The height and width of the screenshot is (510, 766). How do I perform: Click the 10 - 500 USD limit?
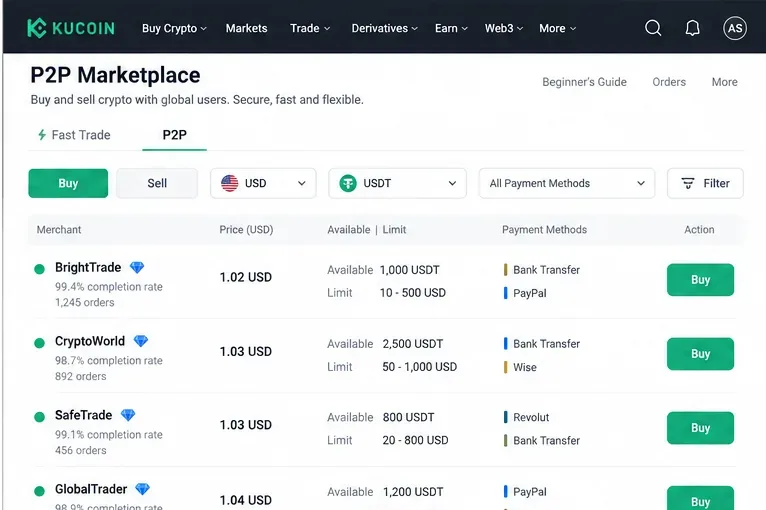413,293
